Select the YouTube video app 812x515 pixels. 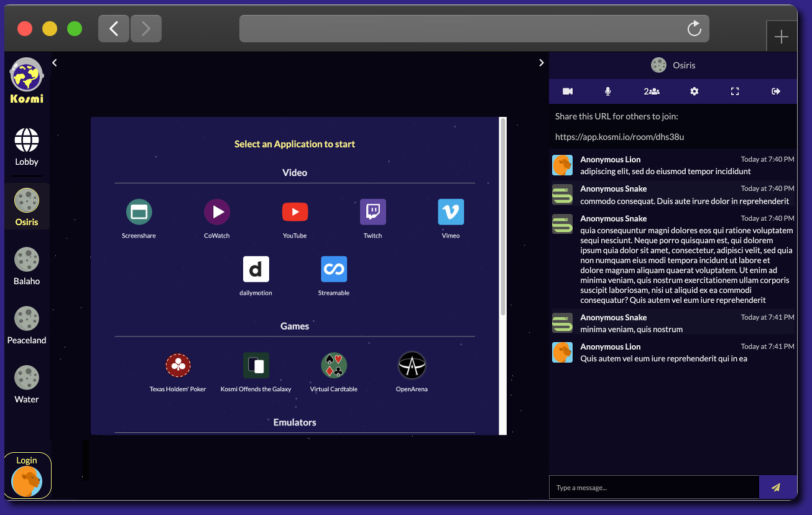(295, 213)
